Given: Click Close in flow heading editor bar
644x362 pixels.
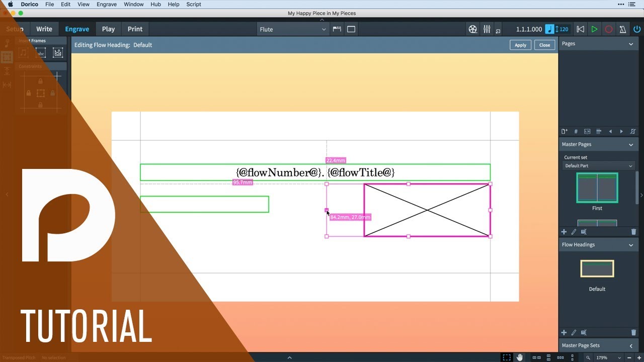Looking at the screenshot, I should [x=544, y=45].
